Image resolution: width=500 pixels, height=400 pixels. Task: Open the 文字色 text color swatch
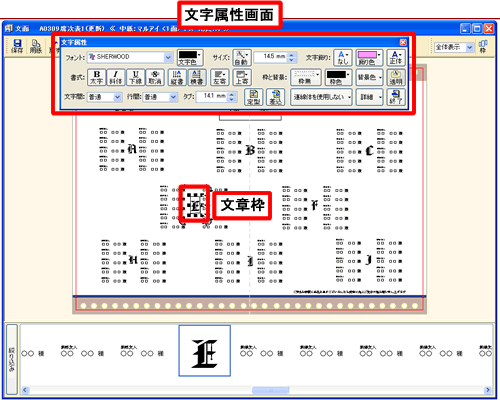[x=190, y=57]
